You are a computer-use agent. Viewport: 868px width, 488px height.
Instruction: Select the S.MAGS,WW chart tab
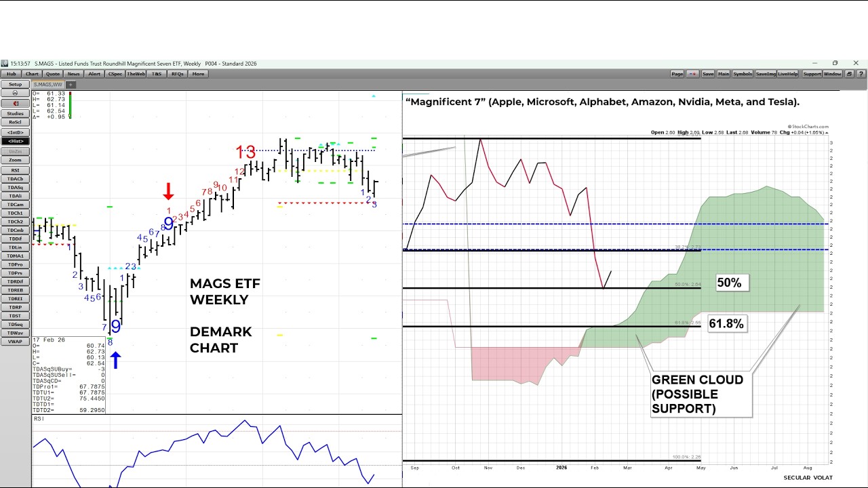pyautogui.click(x=48, y=85)
